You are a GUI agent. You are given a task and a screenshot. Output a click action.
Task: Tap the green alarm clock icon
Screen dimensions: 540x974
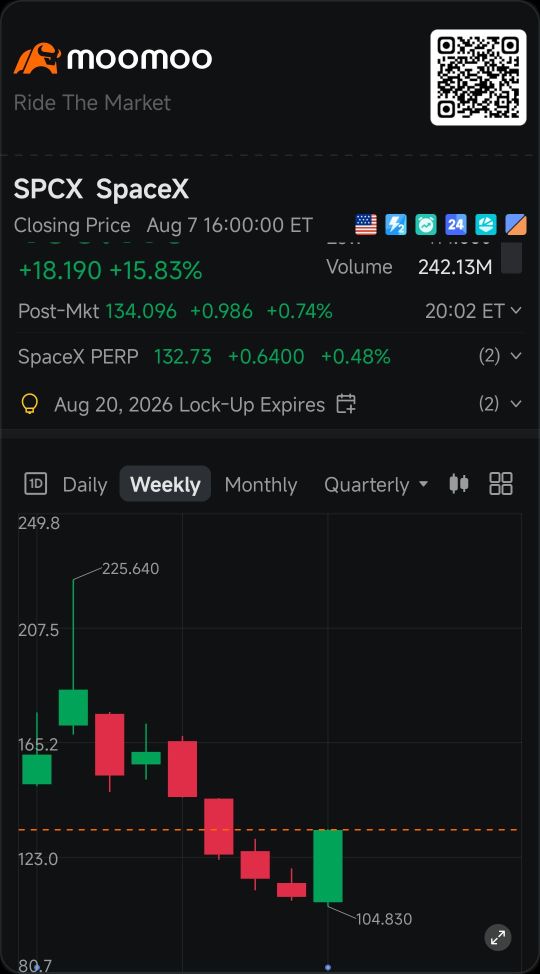click(x=426, y=224)
